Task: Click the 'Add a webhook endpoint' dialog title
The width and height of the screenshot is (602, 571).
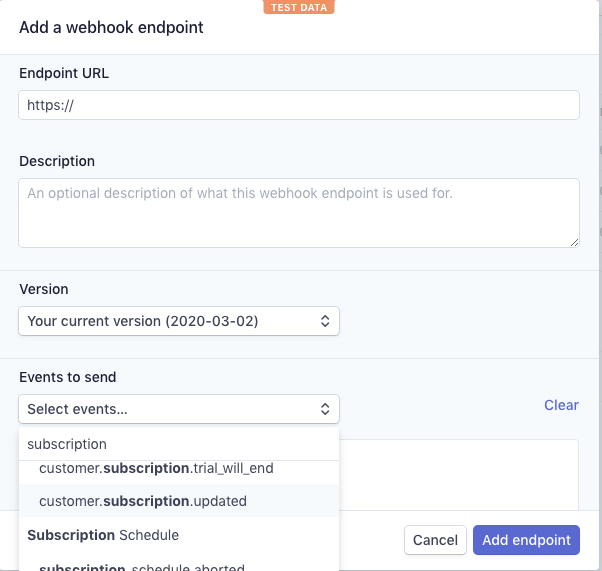Action: click(111, 28)
